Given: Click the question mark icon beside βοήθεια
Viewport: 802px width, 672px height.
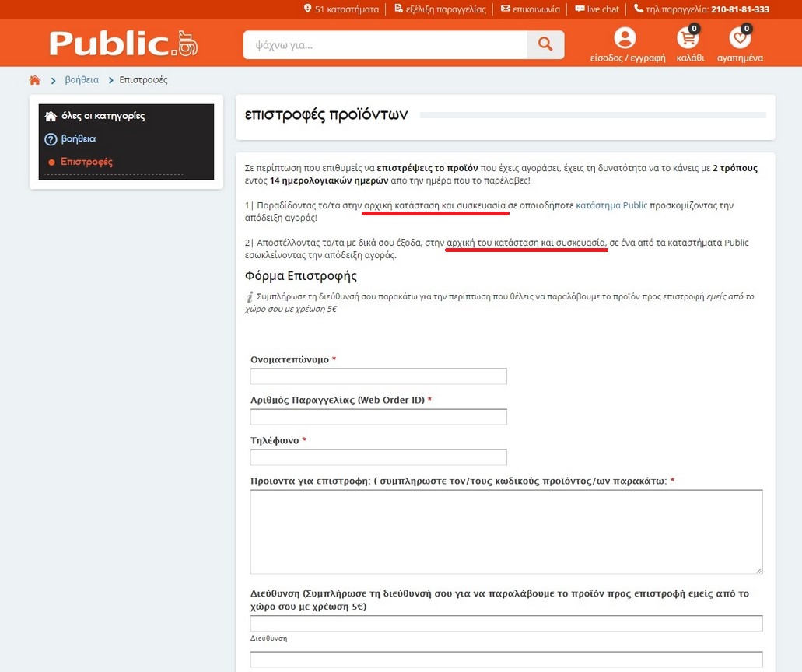Looking at the screenshot, I should pyautogui.click(x=51, y=139).
